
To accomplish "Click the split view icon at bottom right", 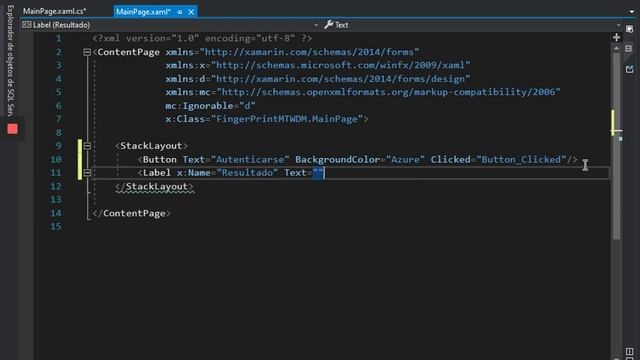I will click(629, 351).
